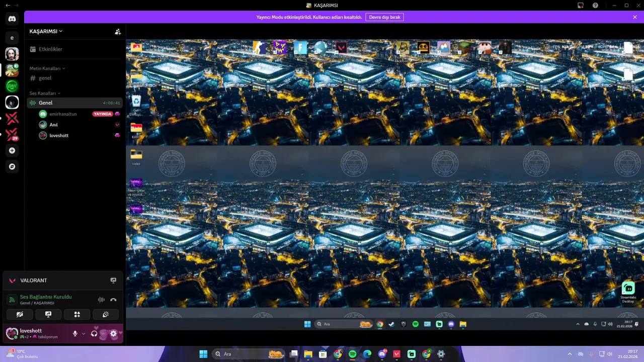Go forward using the title bar arrow
The height and width of the screenshot is (362, 644).
[16, 6]
